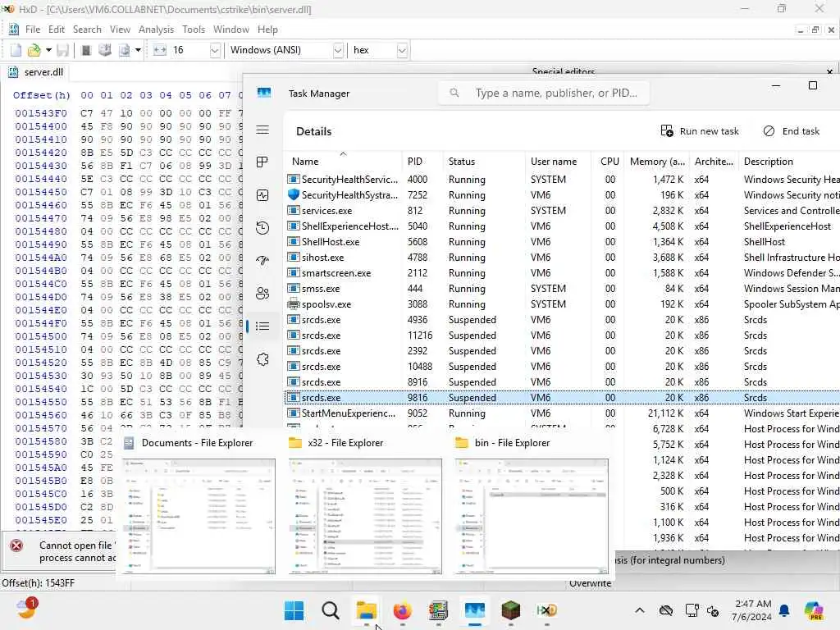This screenshot has height=630, width=840.
Task: Focus Task Manager search input field
Action: 544,94
